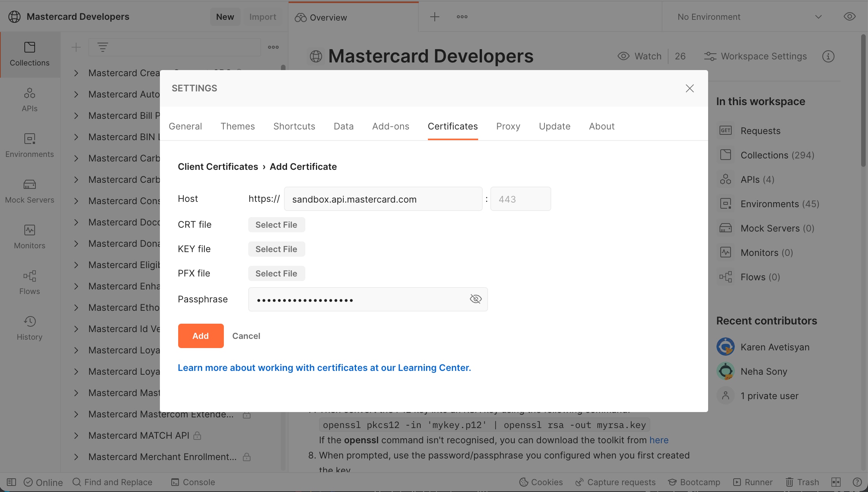Show the Passphrase field contents
Screen dimensions: 868x492
[475, 299]
